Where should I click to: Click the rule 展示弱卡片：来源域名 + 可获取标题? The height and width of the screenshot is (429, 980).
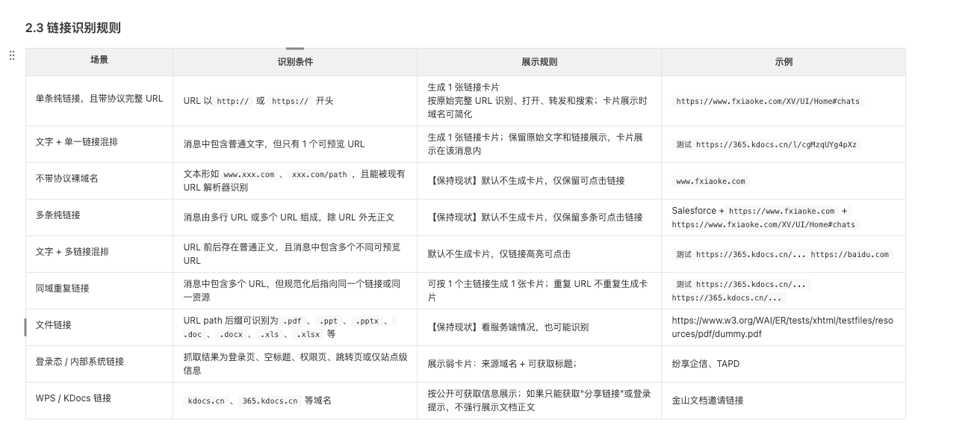tap(501, 364)
